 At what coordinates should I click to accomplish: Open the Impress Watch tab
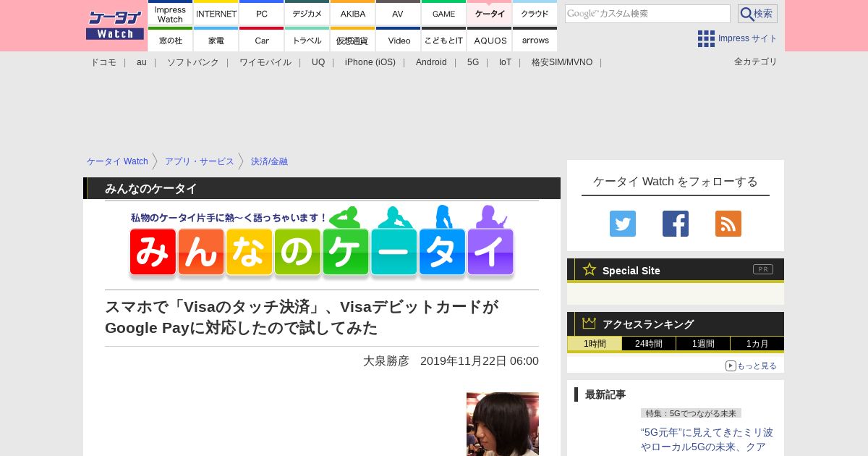tap(171, 13)
